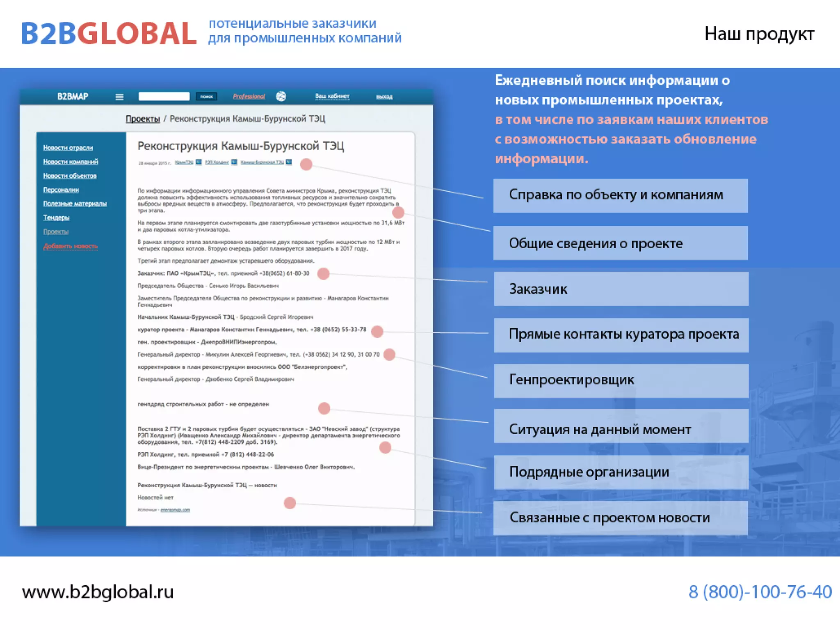This screenshot has height=630, width=840.
Task: Open Новости отрасли in sidebar
Action: click(68, 148)
